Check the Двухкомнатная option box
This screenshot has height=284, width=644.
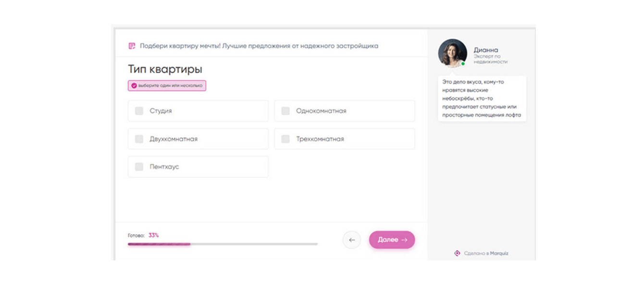click(139, 139)
